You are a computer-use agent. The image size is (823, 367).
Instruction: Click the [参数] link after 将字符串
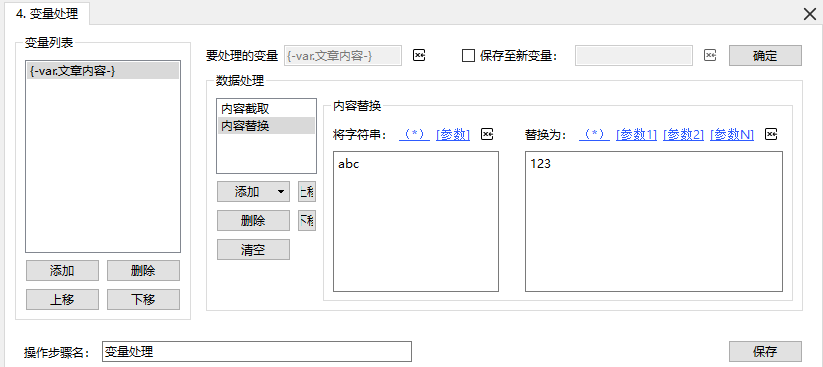453,134
